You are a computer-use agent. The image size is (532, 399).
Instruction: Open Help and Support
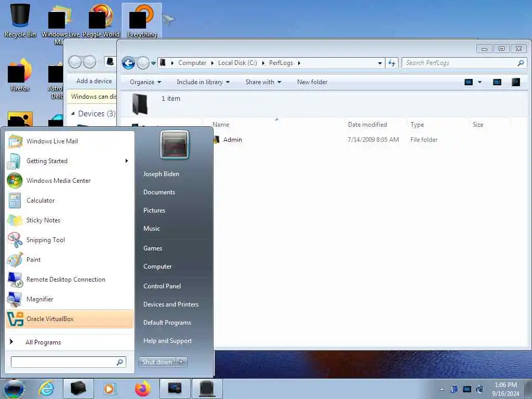tap(167, 341)
